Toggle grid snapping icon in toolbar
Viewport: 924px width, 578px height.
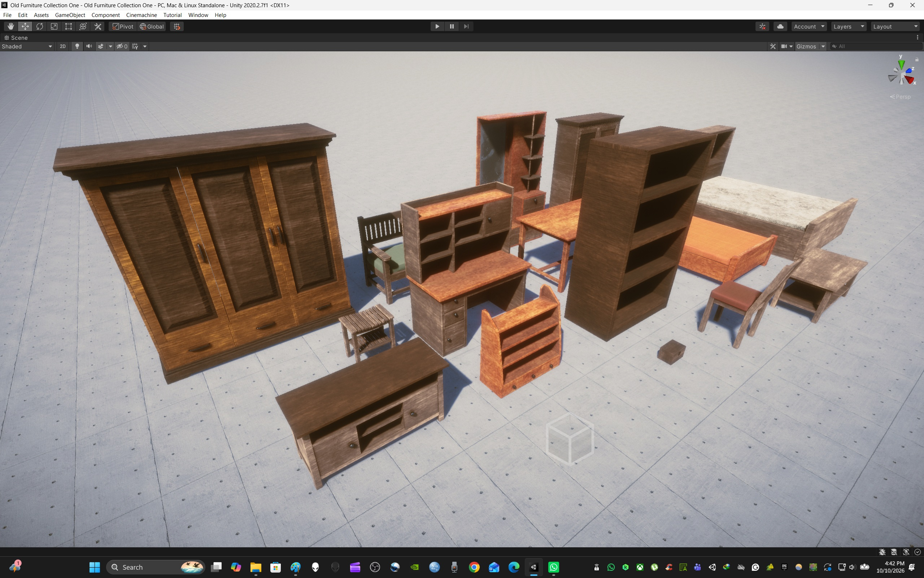[x=177, y=26]
